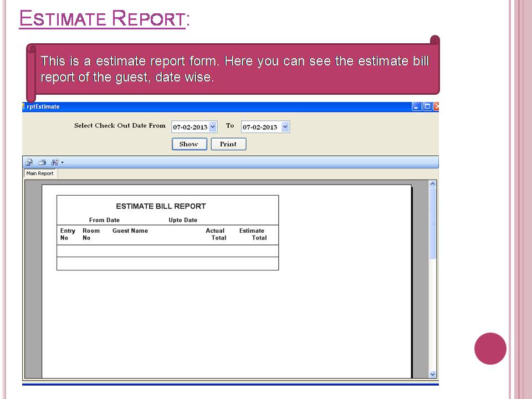Maximize the rptEstimate window
532x399 pixels.
tap(427, 106)
